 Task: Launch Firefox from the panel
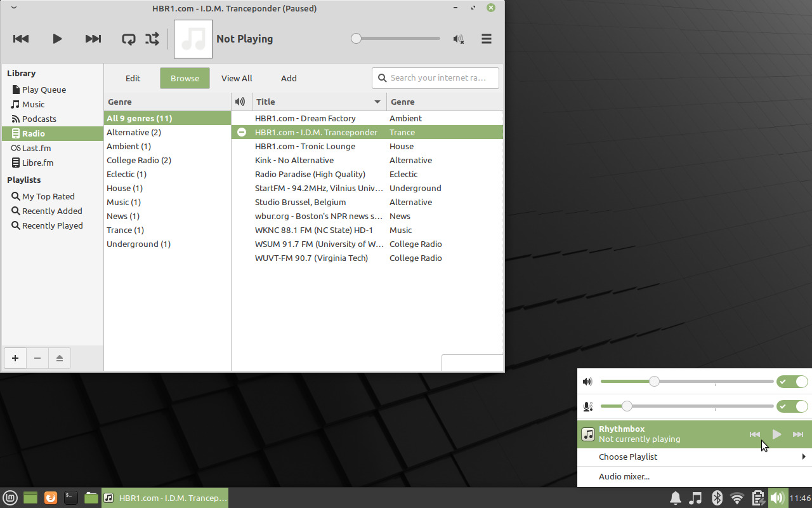[51, 498]
